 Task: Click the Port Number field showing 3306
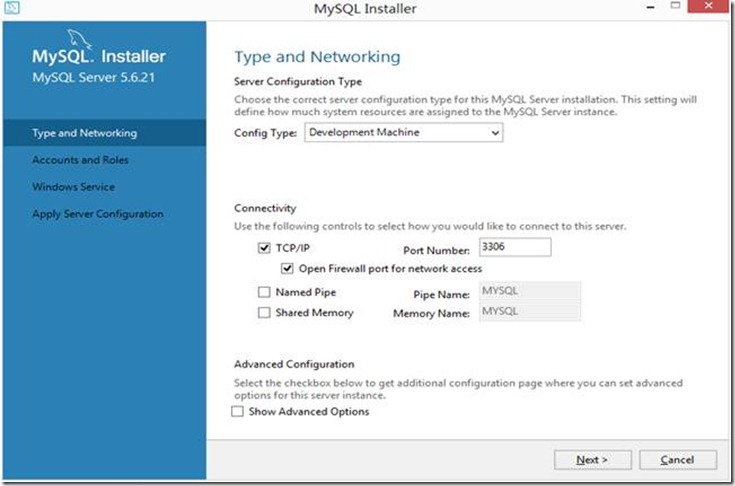coord(515,247)
